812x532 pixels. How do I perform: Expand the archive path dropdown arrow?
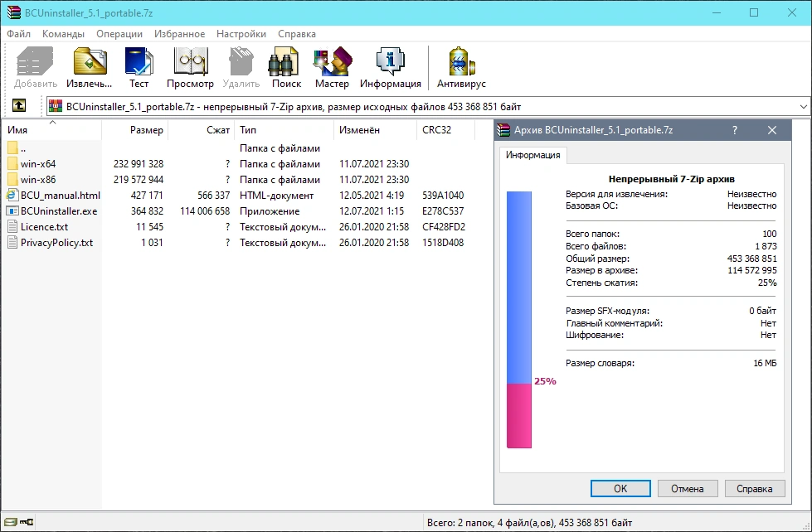click(803, 107)
